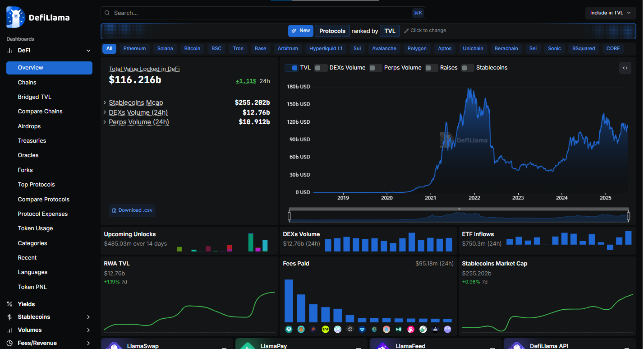Click the dark teal bowtie icon under Fees Paid
644x349 pixels.
(399, 329)
